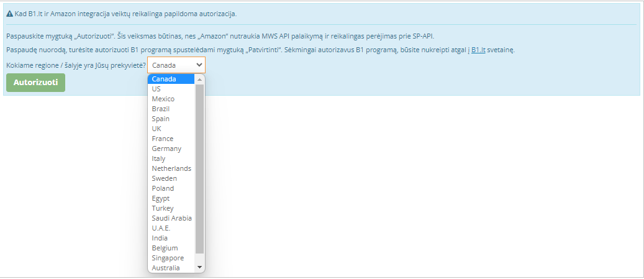Click the warning triangle icon
The height and width of the screenshot is (279, 644).
pos(9,14)
